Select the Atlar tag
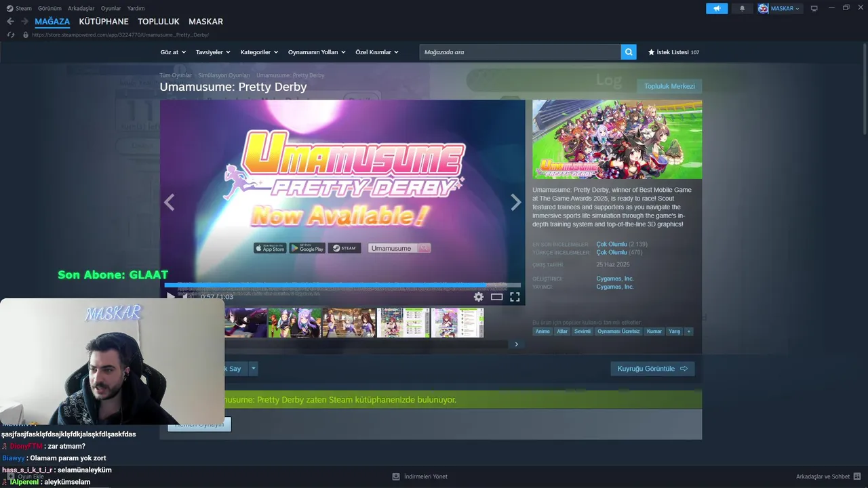Image resolution: width=868 pixels, height=488 pixels. click(562, 331)
